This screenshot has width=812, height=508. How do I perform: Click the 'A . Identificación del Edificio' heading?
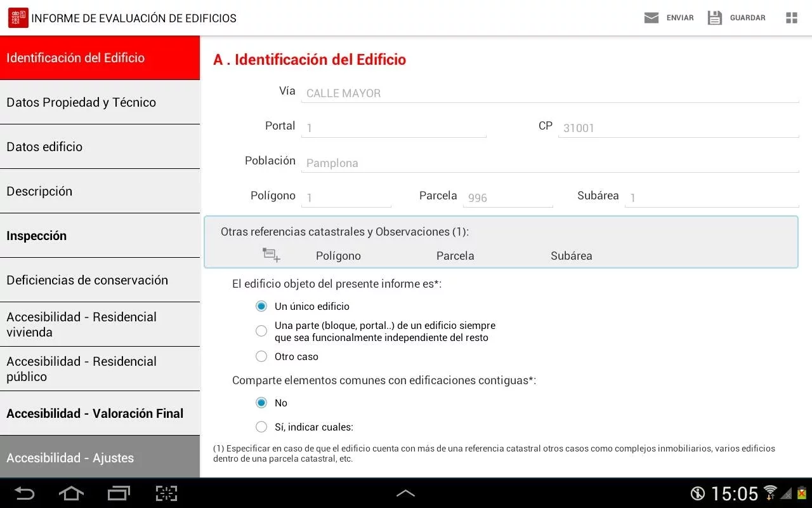[310, 60]
